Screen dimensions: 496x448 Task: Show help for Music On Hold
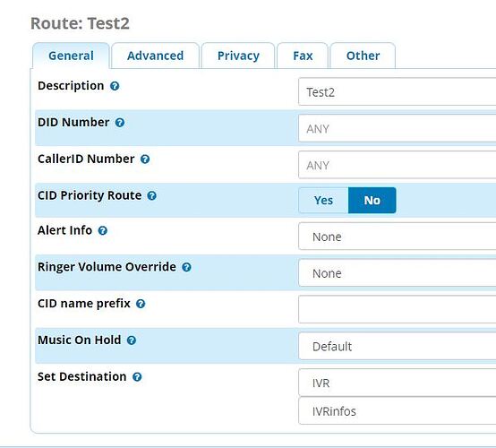click(x=132, y=340)
